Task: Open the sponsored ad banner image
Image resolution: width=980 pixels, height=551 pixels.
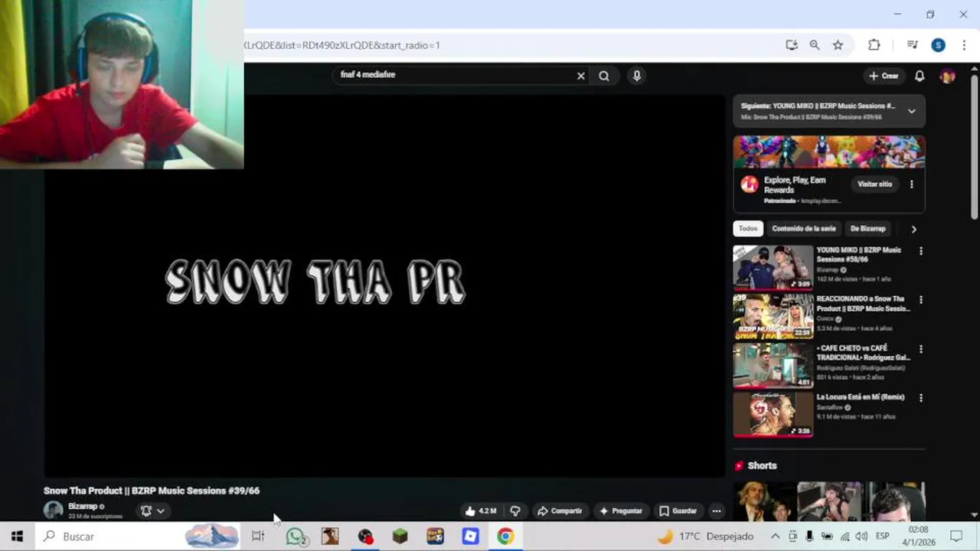Action: pos(829,152)
